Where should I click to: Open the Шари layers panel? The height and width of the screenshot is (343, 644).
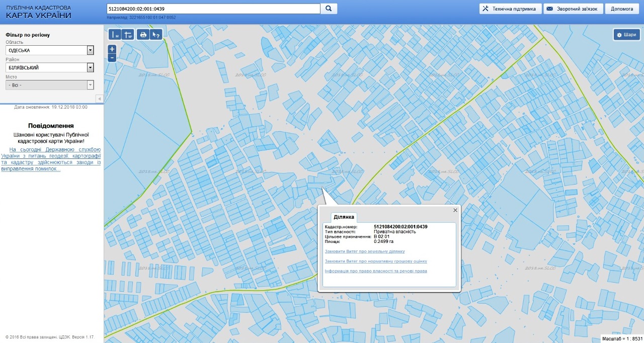point(626,35)
